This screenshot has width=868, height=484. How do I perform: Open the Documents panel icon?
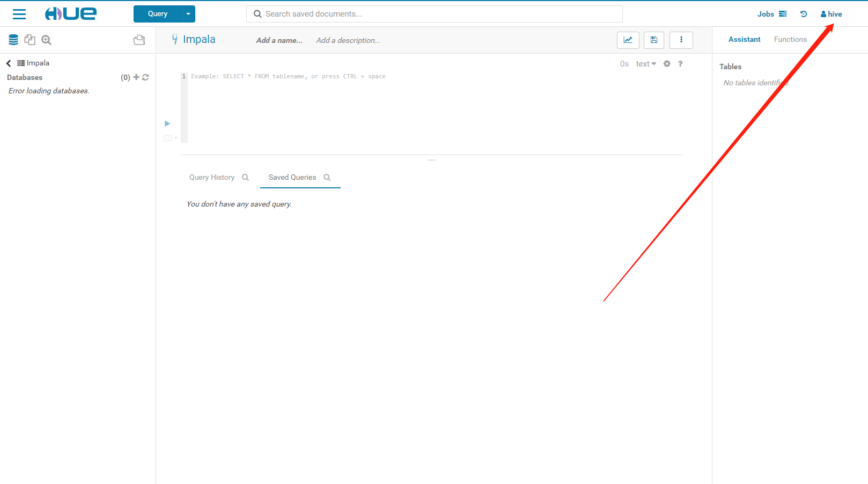30,40
